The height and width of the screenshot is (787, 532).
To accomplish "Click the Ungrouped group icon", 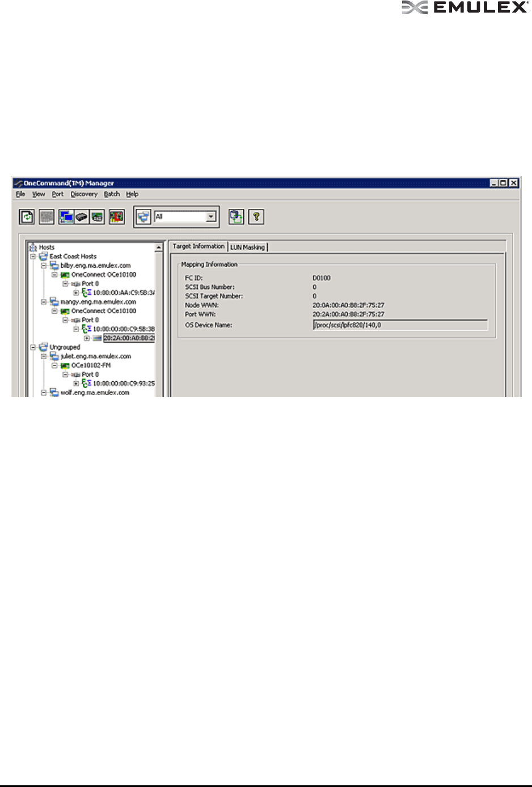I will (x=44, y=347).
